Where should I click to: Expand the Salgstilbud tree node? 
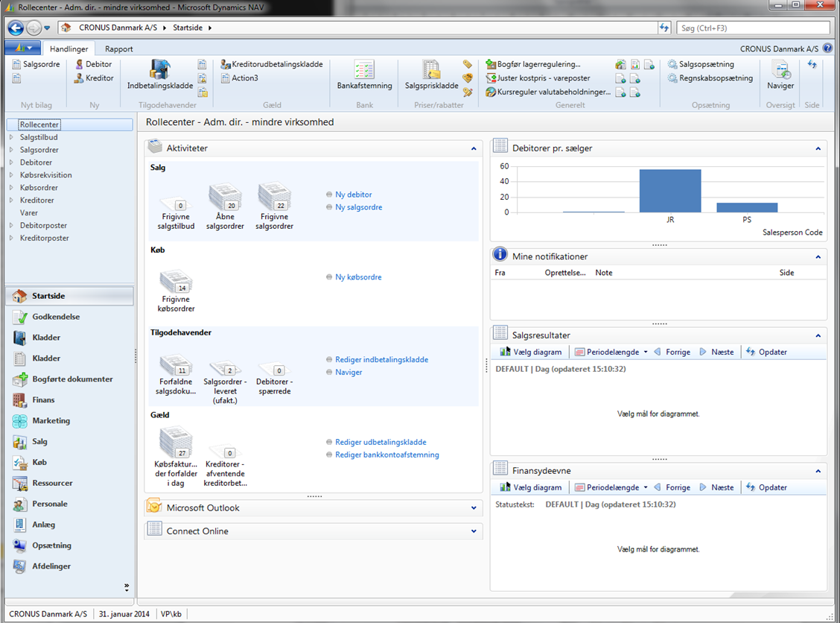11,137
